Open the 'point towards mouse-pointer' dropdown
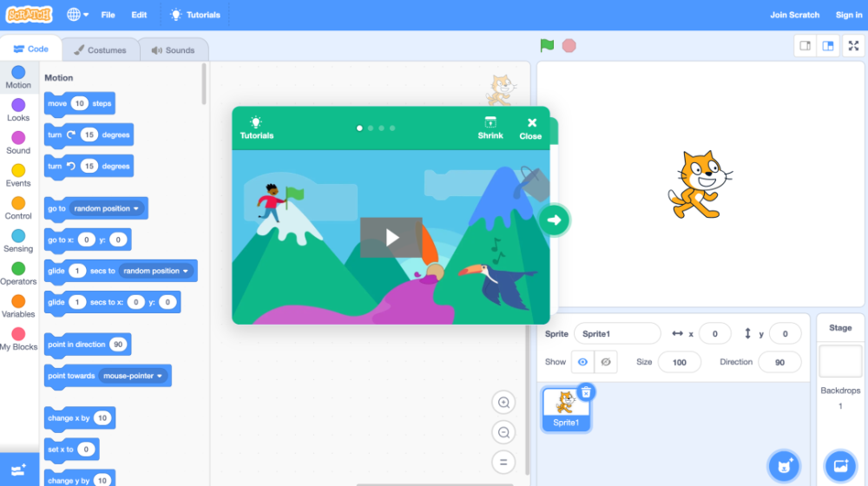 pos(133,376)
